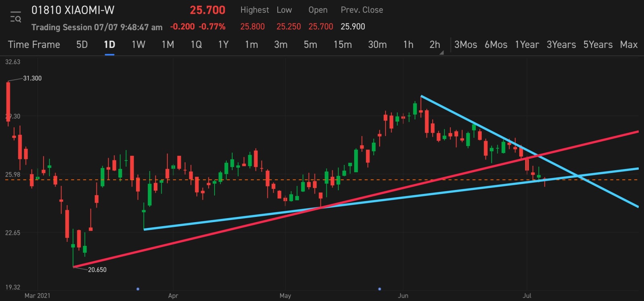The image size is (644, 301).
Task: Click the current price 25.700
Action: coord(208,10)
